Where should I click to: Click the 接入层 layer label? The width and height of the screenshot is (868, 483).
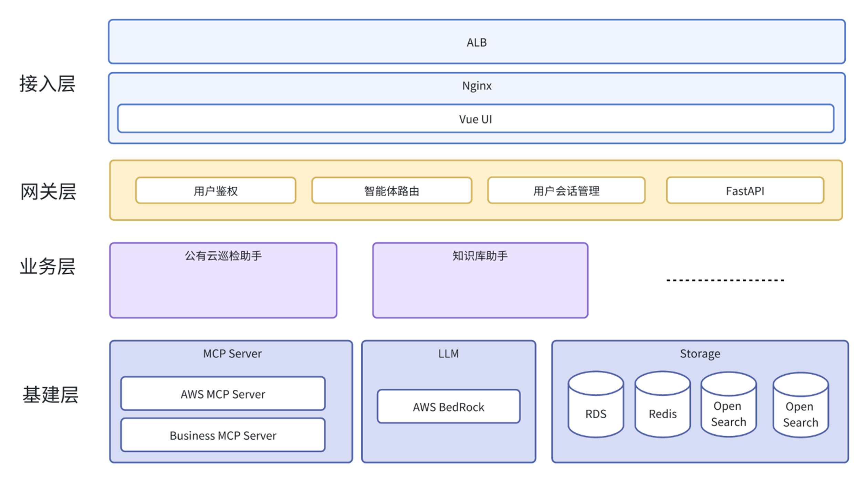point(47,84)
